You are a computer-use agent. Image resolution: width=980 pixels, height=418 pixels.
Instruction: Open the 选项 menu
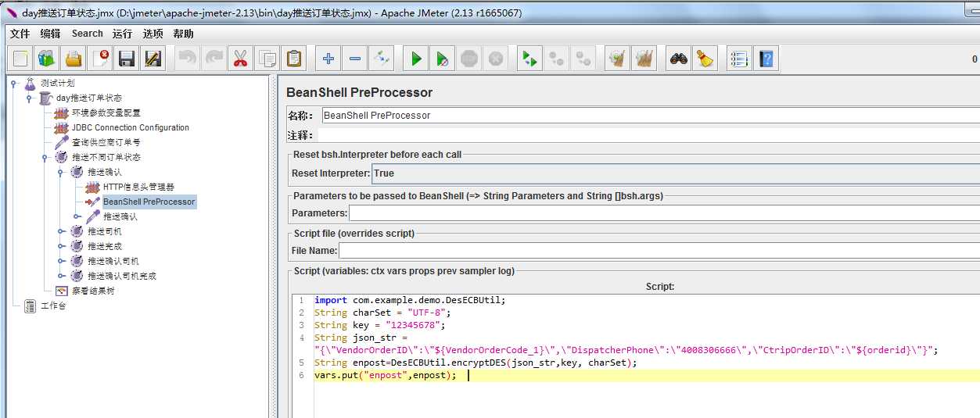[x=153, y=34]
